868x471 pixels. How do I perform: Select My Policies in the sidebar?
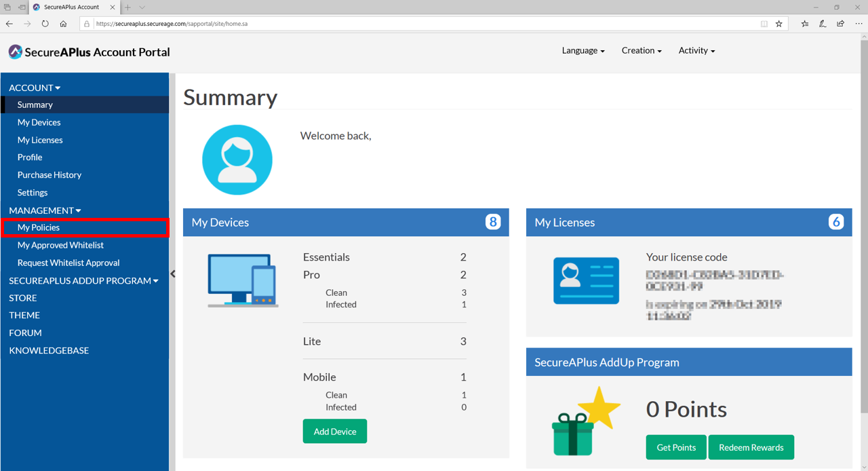click(39, 227)
